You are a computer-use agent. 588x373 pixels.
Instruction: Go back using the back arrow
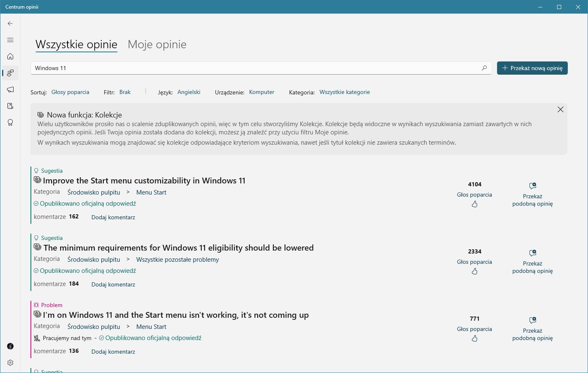point(10,23)
